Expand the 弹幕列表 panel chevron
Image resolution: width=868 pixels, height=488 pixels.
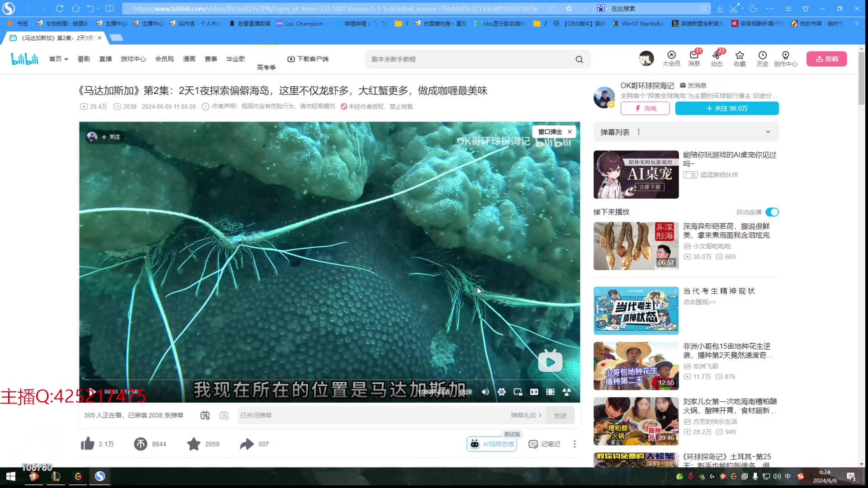click(x=768, y=132)
